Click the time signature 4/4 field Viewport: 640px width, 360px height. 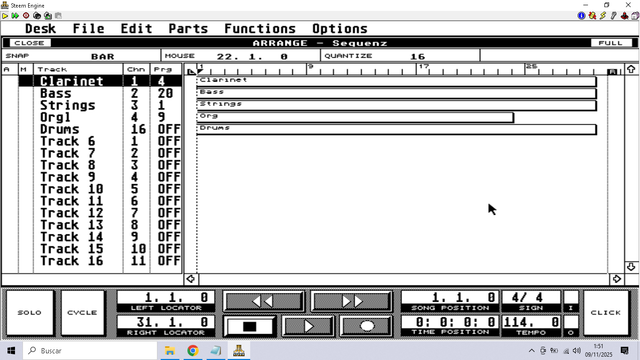point(531,297)
